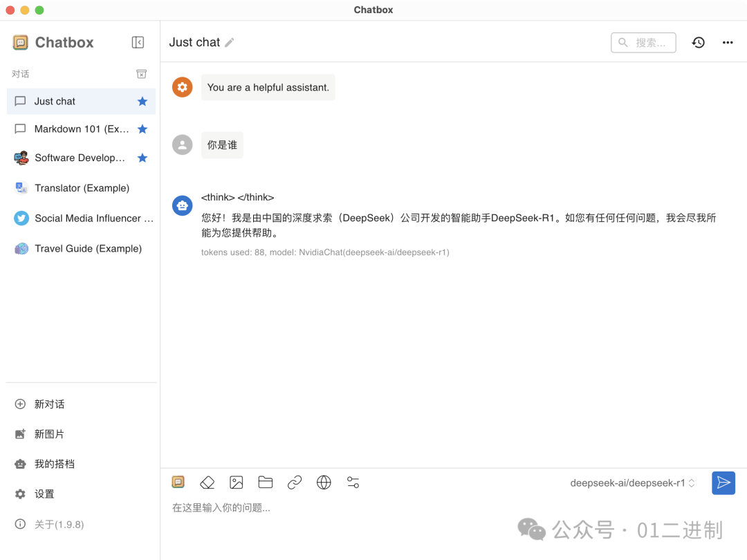Click the gray user avatar icon
The image size is (747, 560).
pyautogui.click(x=182, y=144)
